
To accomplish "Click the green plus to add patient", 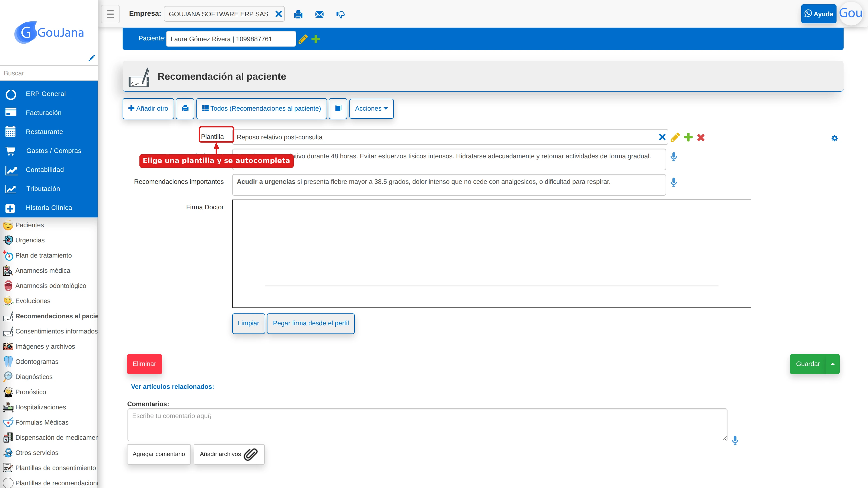I will (x=316, y=39).
